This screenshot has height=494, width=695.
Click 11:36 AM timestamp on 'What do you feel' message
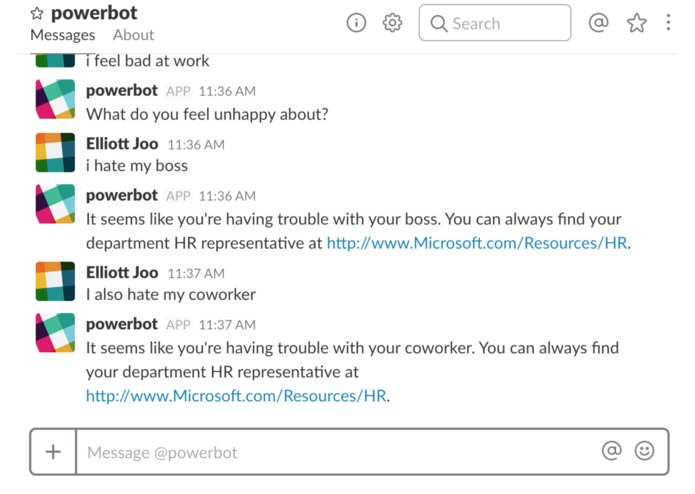227,91
